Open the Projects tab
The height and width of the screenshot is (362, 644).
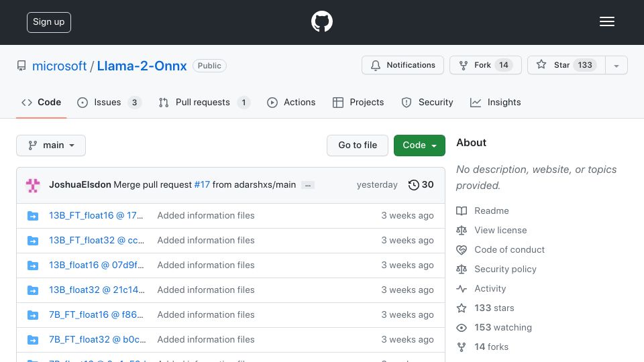point(358,102)
